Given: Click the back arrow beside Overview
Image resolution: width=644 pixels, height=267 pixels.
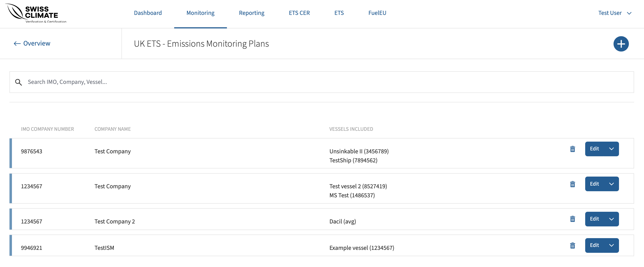Looking at the screenshot, I should click(x=17, y=44).
